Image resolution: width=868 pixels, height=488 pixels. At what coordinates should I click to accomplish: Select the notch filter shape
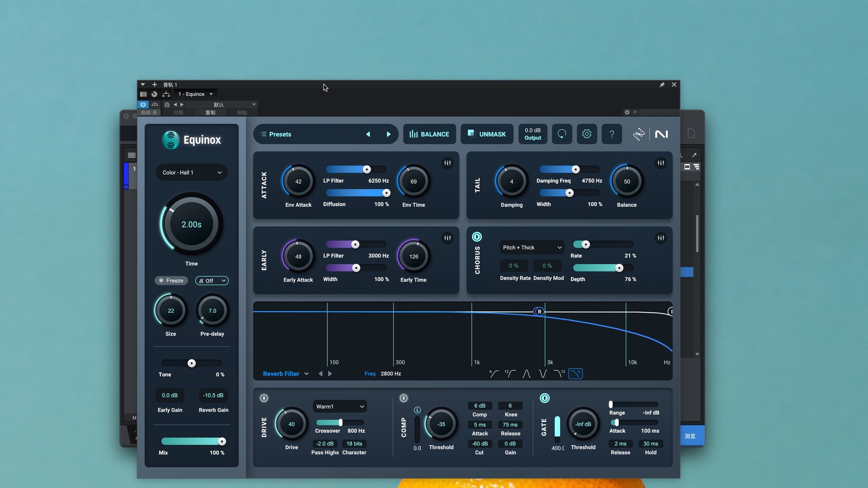(543, 374)
